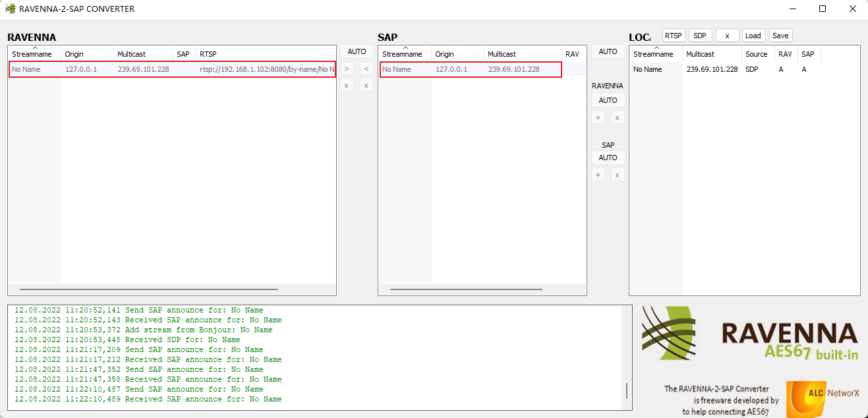Click the < arrow button between RAVENNA and SAP lists

coord(366,68)
